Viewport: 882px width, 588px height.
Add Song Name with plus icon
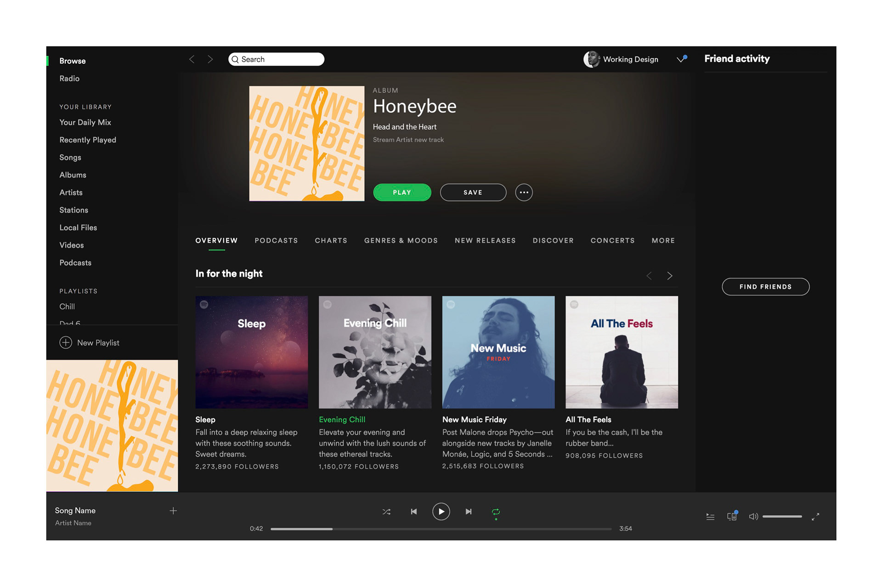(173, 511)
